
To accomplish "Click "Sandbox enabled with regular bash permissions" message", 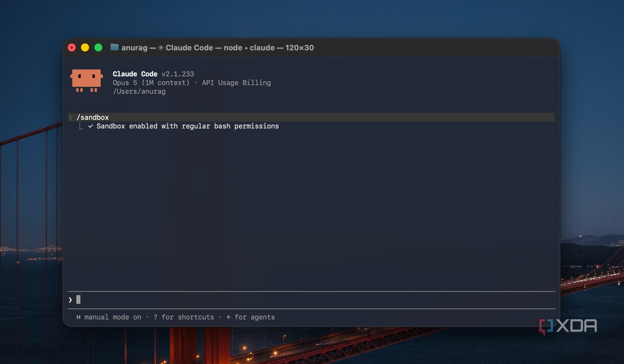I will 188,126.
